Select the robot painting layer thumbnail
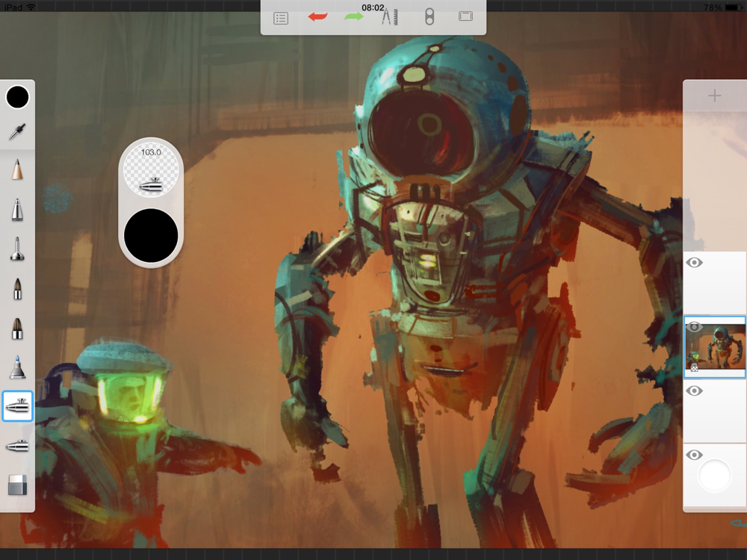 click(715, 347)
